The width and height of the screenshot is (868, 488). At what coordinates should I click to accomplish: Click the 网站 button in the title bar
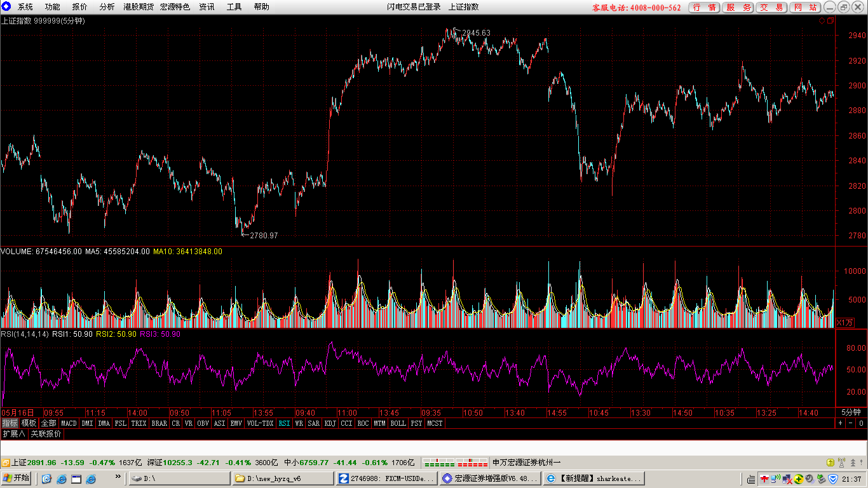806,8
